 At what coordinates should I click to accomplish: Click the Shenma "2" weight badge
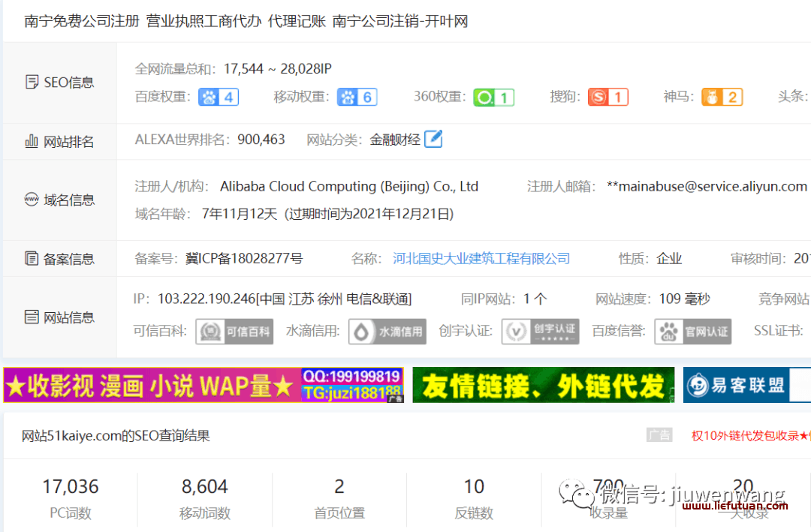pyautogui.click(x=722, y=98)
